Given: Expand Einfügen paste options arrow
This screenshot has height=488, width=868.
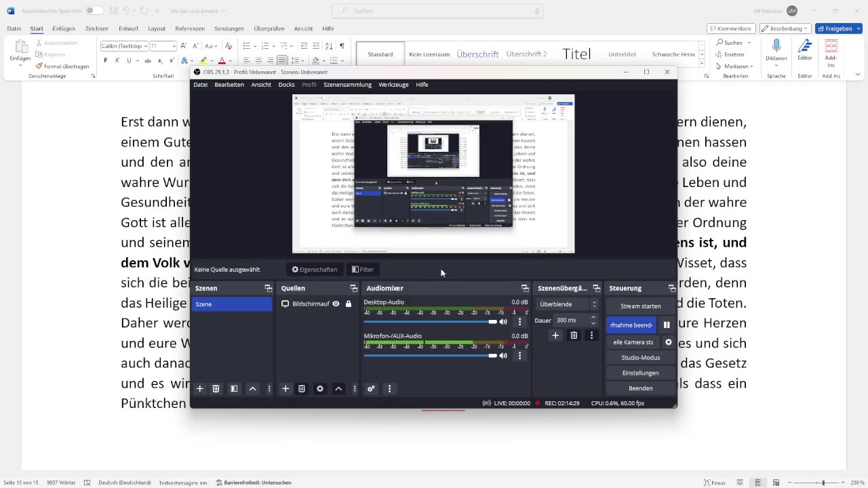Looking at the screenshot, I should click(x=20, y=66).
